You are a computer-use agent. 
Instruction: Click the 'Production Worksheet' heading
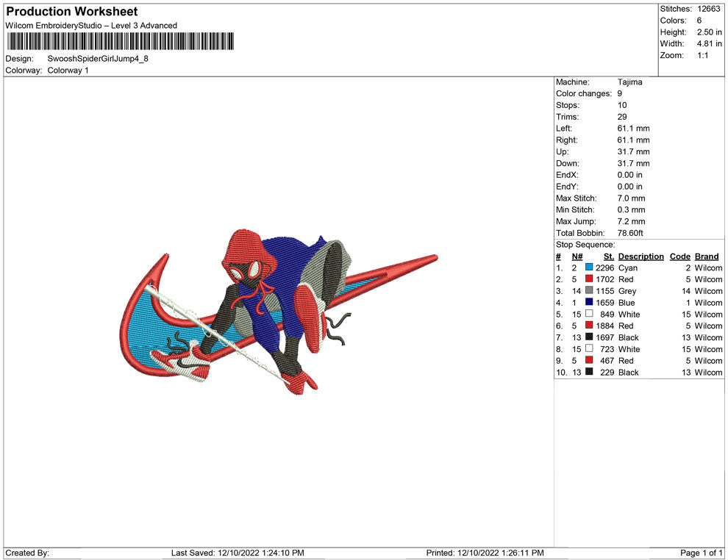72,12
